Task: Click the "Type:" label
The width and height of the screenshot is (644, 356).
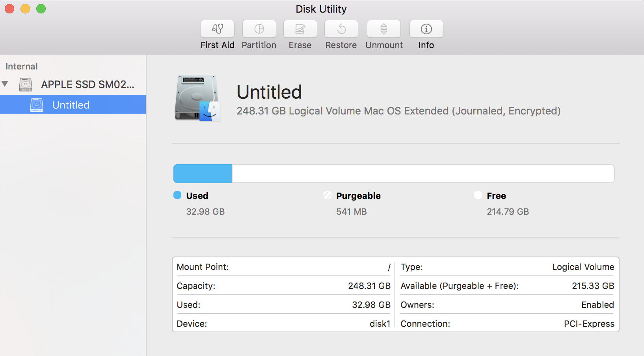Action: 411,267
